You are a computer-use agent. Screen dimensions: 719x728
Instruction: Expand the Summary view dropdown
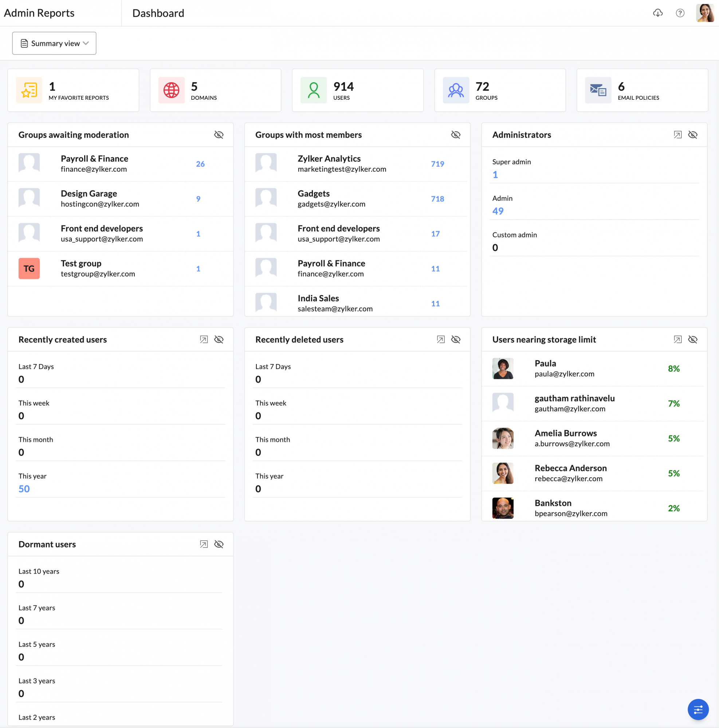(54, 43)
